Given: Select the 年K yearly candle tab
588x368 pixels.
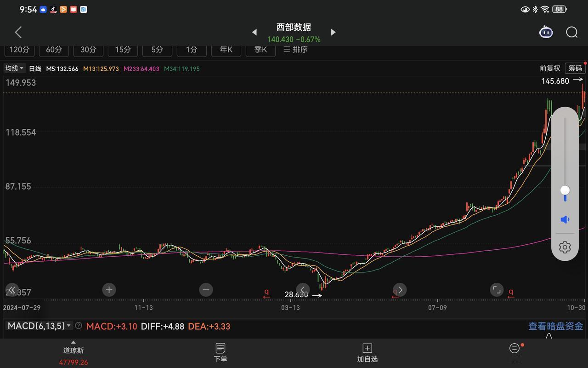Looking at the screenshot, I should click(226, 50).
